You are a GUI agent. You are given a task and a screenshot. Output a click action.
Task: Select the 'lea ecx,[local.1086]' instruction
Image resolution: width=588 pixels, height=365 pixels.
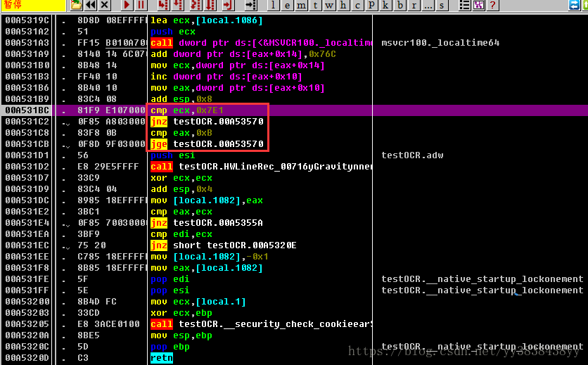coord(207,20)
